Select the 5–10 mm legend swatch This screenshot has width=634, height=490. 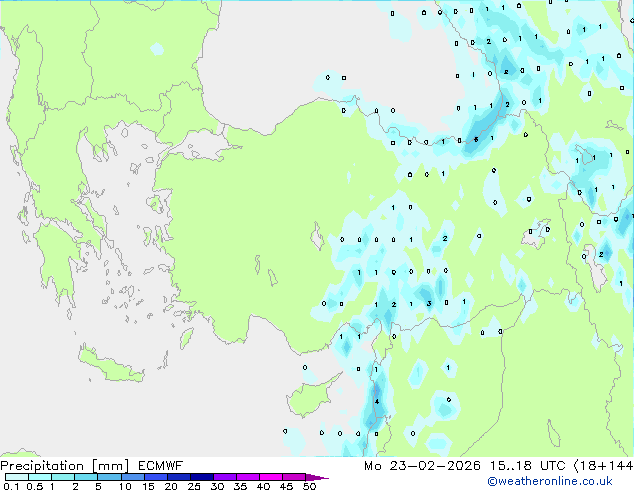click(110, 477)
